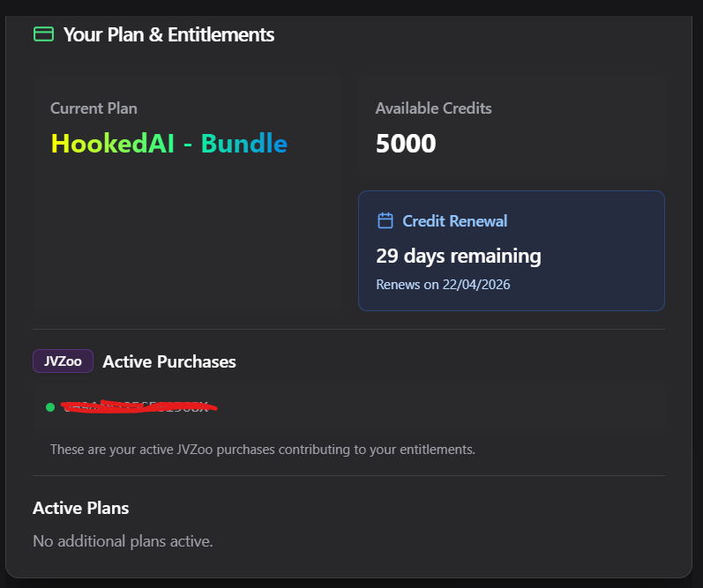The height and width of the screenshot is (588, 703).
Task: Click the credit card icon beside the heading
Action: tap(43, 34)
